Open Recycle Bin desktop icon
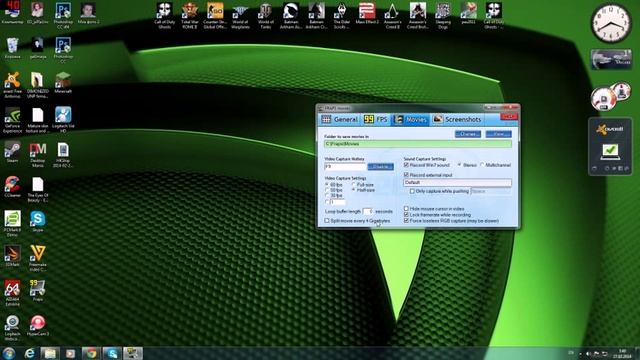Viewport: 640px width, 360px height. tap(12, 48)
